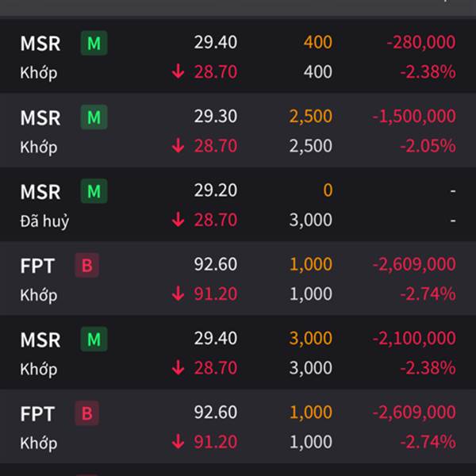Screen dimensions: 476x476
Task: Select the Khớp status under the 400-share MSR order
Action: pos(39,72)
